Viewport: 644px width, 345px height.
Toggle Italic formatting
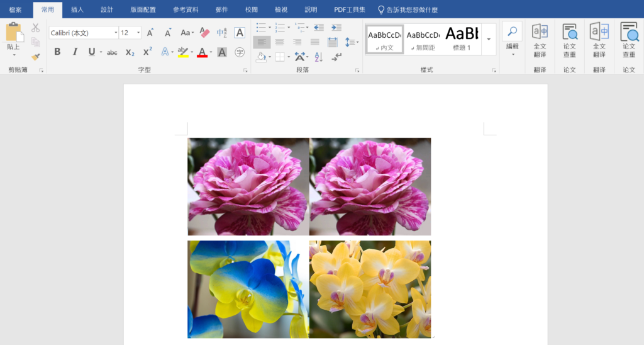(75, 52)
